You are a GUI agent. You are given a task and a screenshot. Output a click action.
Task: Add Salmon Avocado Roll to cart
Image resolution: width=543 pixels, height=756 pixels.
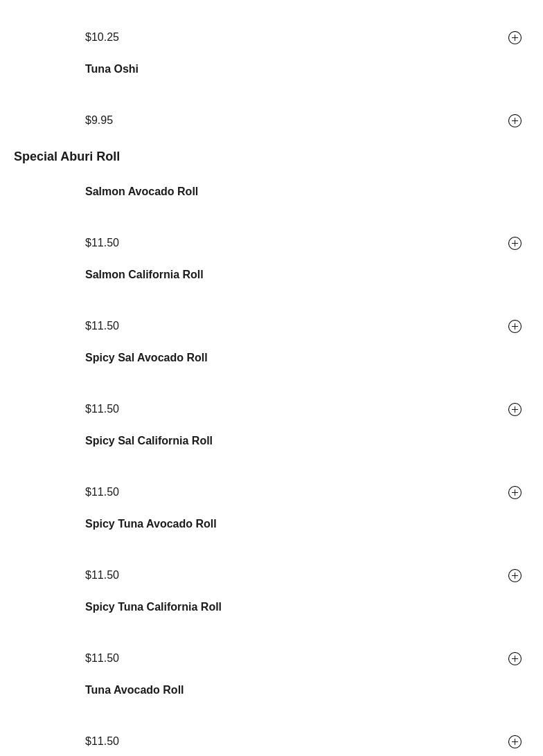(515, 243)
